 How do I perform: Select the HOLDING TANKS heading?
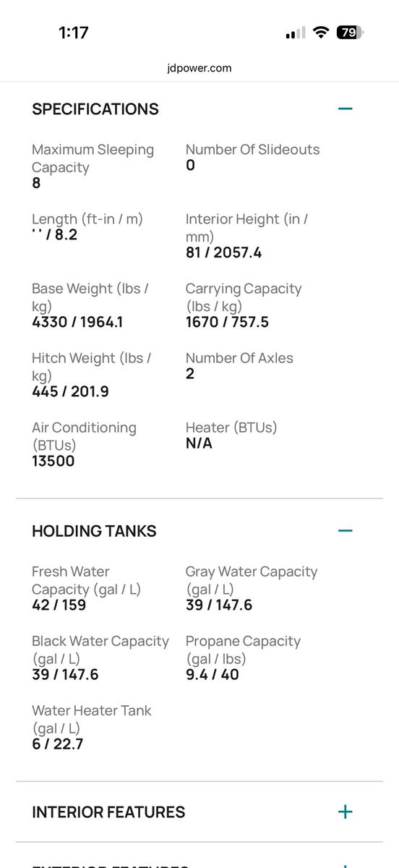[x=94, y=531]
